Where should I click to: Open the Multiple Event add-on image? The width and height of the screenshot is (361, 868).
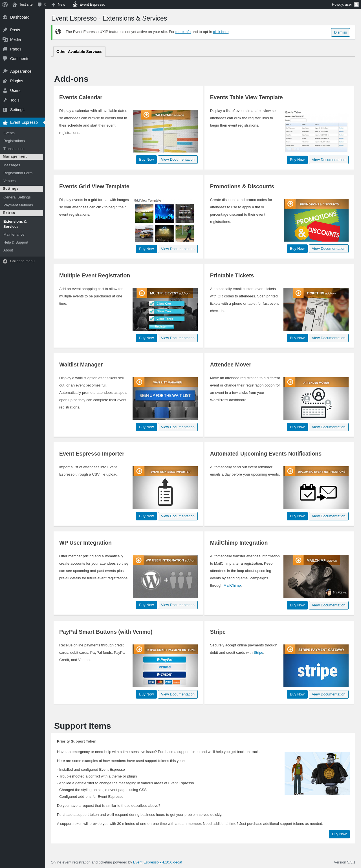(x=165, y=309)
